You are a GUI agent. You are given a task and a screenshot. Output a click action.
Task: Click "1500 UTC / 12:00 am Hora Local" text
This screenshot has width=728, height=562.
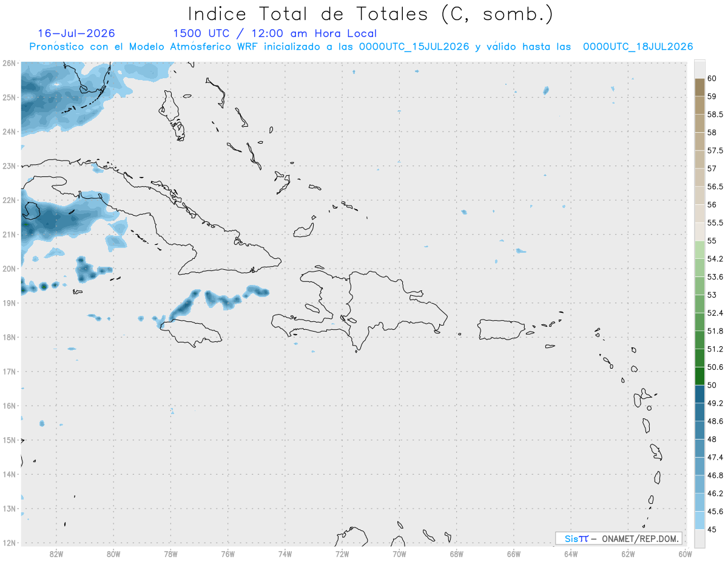(275, 33)
